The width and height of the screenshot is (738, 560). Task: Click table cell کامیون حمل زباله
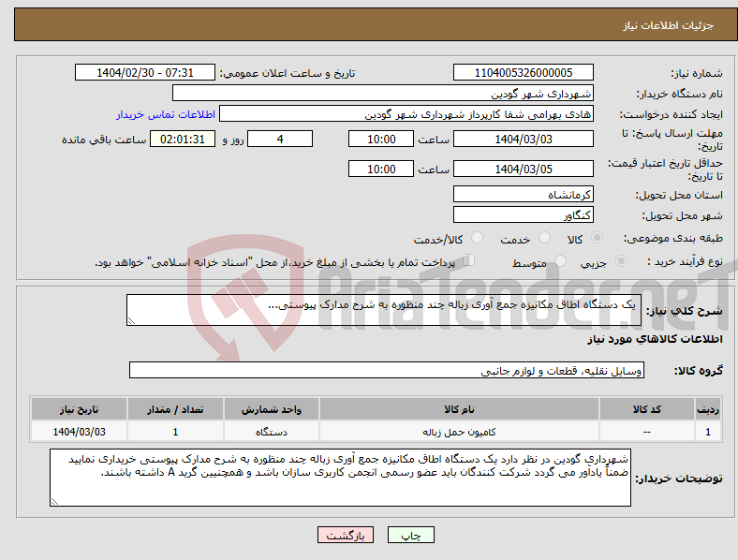459,431
